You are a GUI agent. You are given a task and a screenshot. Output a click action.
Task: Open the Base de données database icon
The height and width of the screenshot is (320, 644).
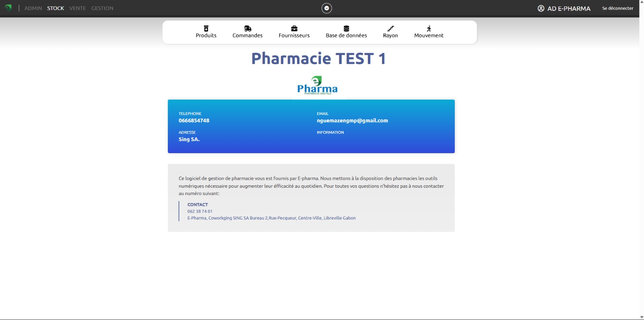346,29
